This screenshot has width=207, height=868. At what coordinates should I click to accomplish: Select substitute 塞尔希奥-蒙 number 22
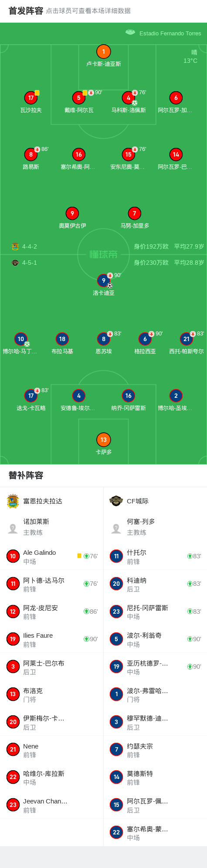click(x=155, y=833)
